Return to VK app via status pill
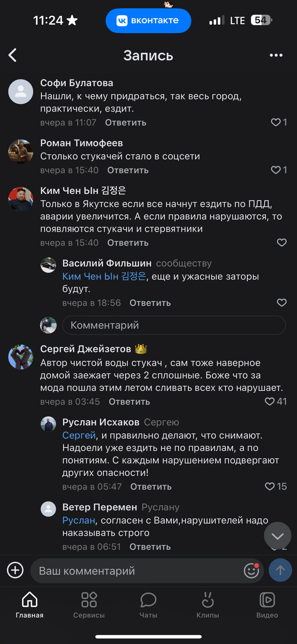This screenshot has height=644, width=297. point(148,20)
